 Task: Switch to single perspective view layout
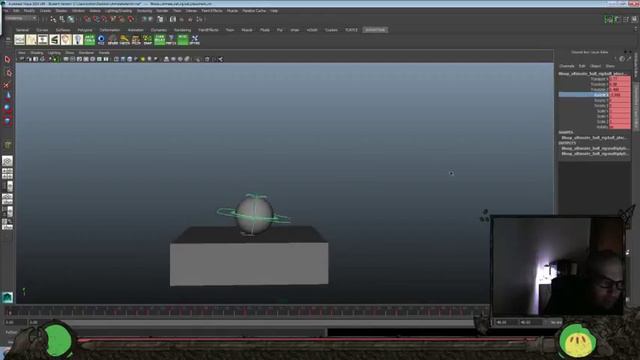(7, 161)
